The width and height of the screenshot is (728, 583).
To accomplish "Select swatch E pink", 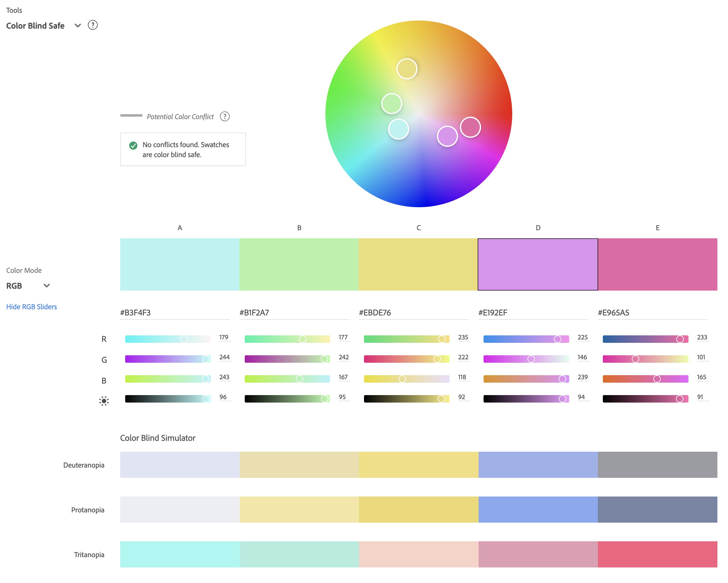I will click(x=657, y=264).
